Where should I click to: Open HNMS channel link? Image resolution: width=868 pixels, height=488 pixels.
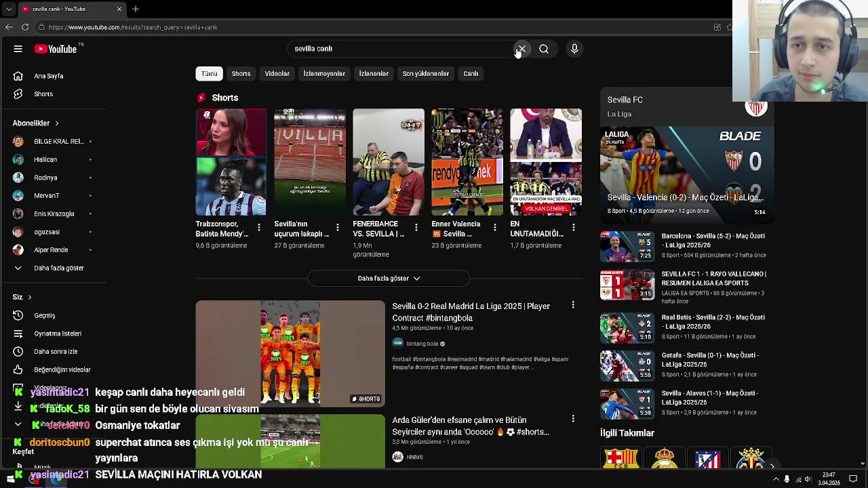click(x=414, y=457)
